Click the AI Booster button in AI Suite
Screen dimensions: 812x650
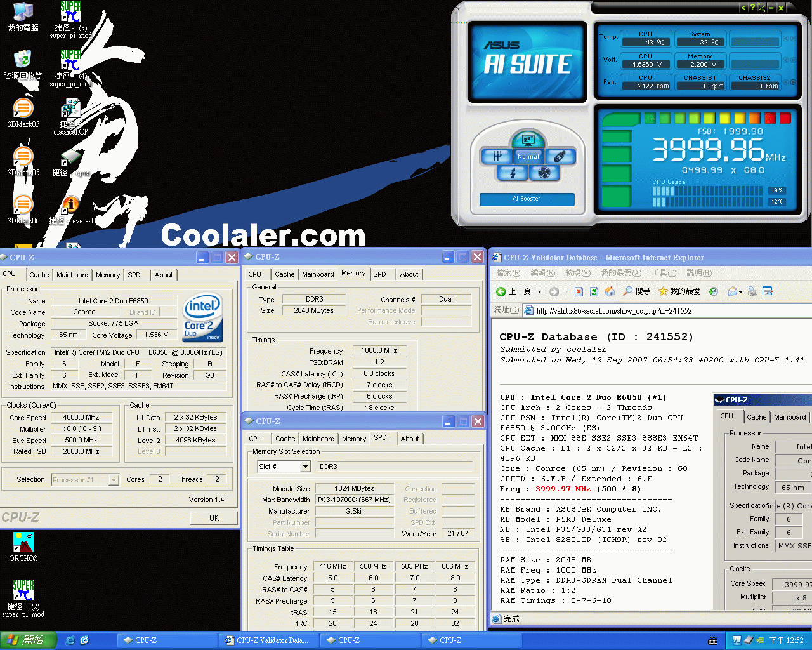(x=527, y=199)
